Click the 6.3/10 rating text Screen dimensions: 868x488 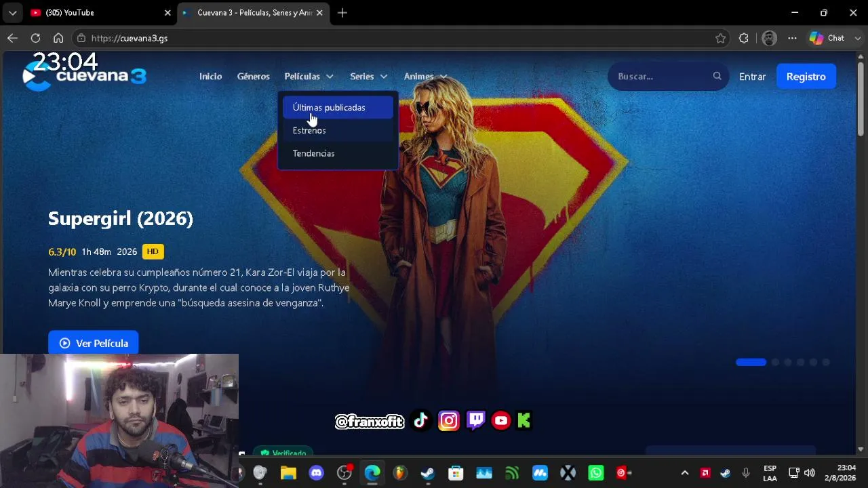pos(62,251)
